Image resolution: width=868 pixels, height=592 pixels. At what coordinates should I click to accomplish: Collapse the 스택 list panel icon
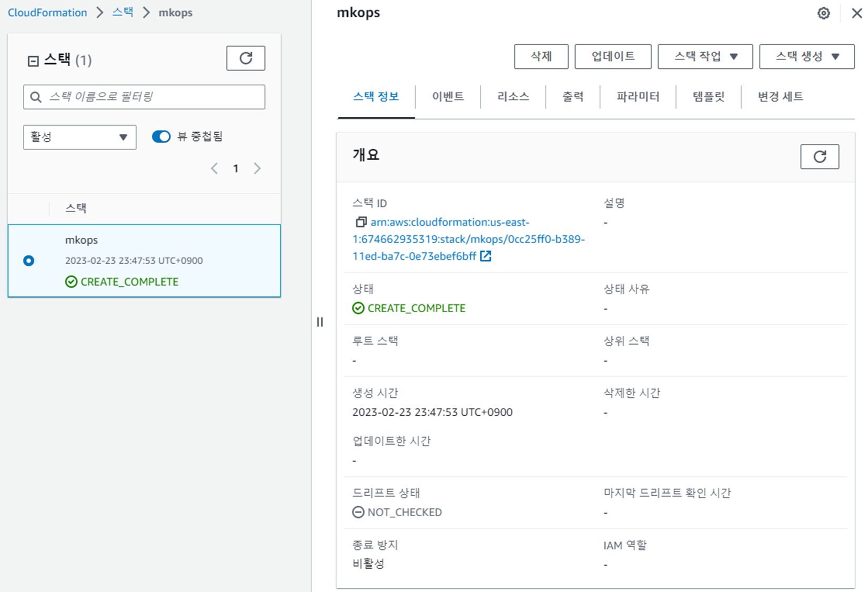click(33, 61)
